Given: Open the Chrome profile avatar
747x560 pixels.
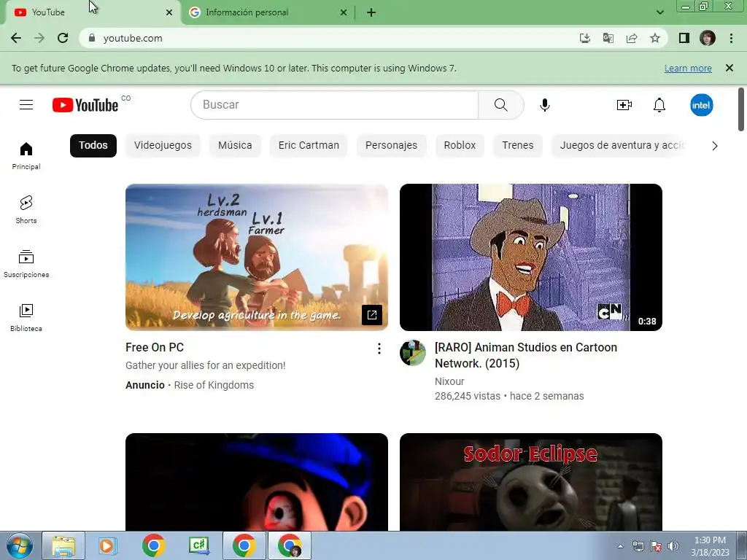Looking at the screenshot, I should coord(708,38).
